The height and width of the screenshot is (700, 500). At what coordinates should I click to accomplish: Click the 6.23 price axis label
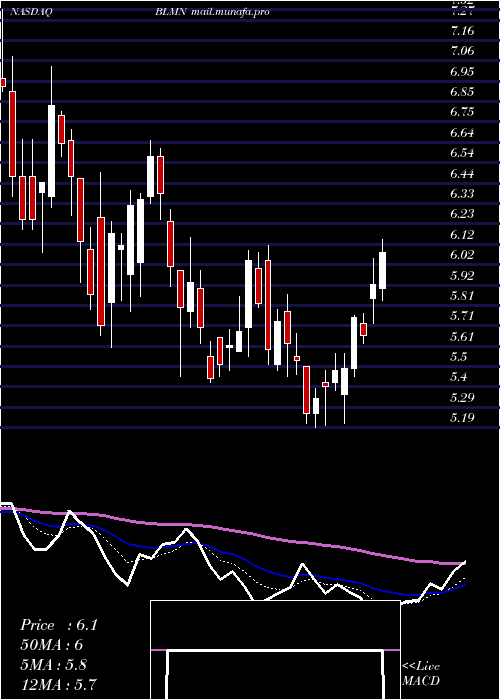point(462,214)
